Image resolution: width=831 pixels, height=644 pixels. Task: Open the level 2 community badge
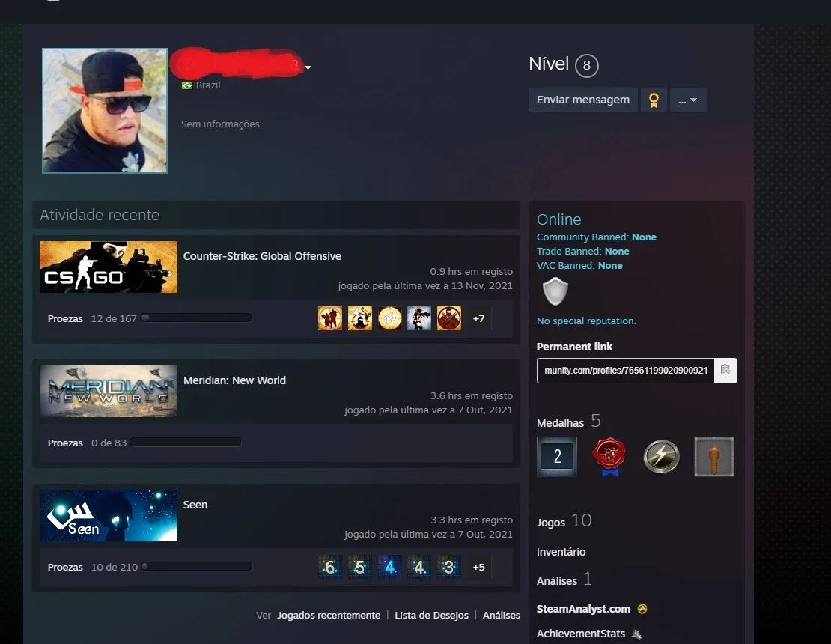557,456
